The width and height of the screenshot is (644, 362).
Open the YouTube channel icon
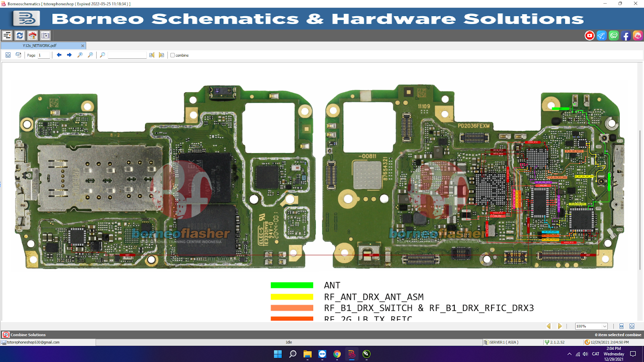[590, 36]
